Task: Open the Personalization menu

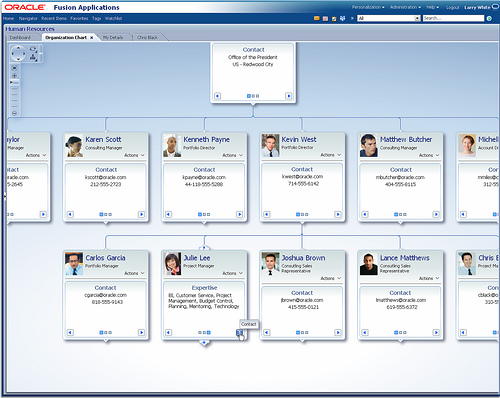Action: [368, 7]
